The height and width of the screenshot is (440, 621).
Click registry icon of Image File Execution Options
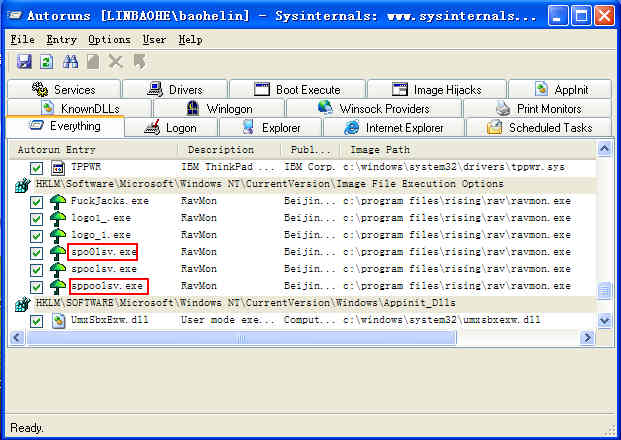pos(23,185)
